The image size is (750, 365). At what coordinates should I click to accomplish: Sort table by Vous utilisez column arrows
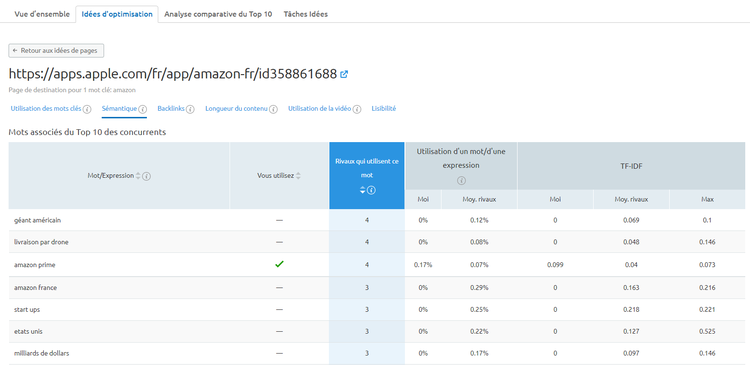(x=298, y=176)
